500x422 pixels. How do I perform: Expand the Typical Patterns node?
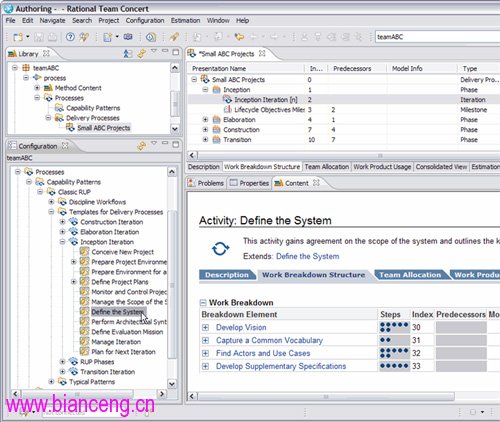pyautogui.click(x=51, y=382)
